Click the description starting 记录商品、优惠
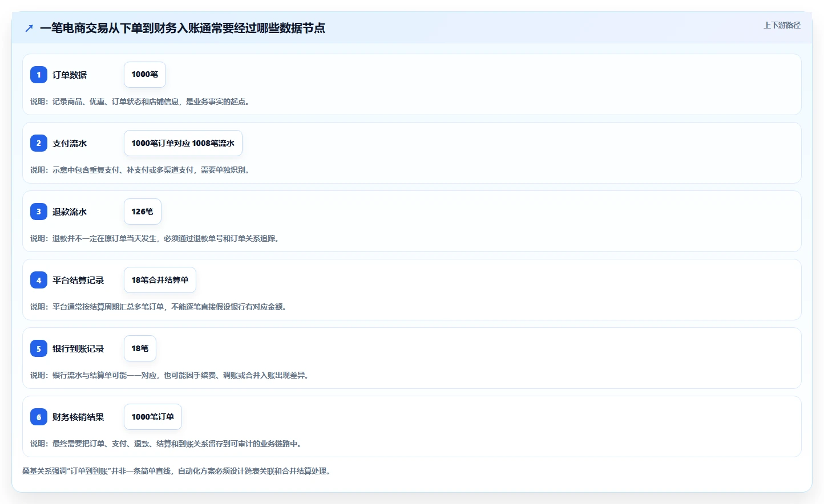The height and width of the screenshot is (504, 824). tap(140, 101)
